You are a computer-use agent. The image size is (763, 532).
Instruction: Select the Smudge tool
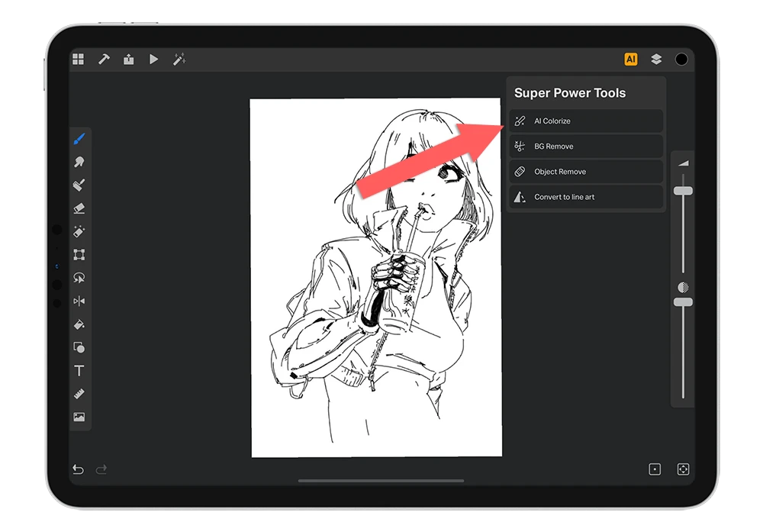click(79, 162)
